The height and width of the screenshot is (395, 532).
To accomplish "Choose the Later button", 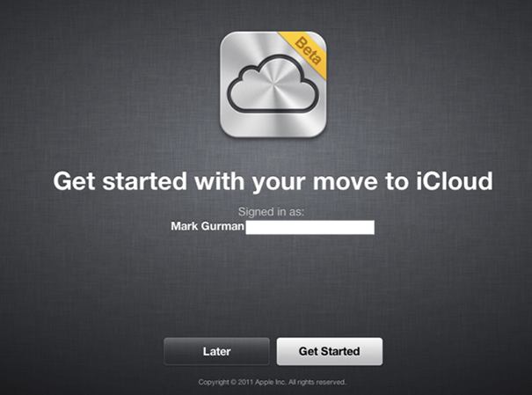I will click(216, 351).
